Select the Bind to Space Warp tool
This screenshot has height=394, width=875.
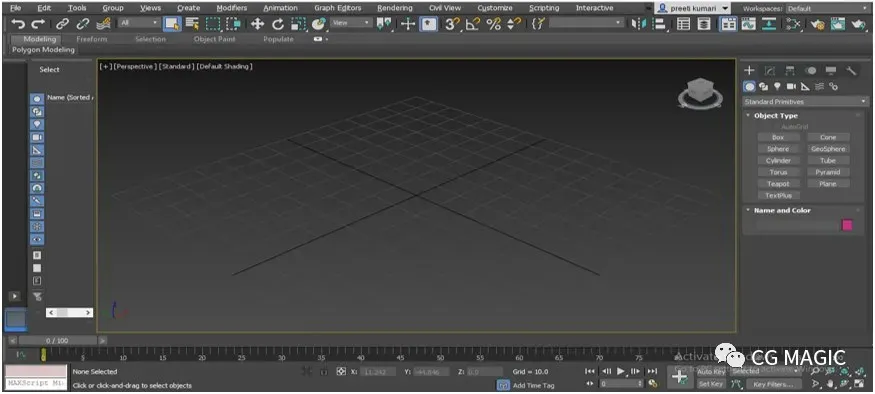(103, 24)
